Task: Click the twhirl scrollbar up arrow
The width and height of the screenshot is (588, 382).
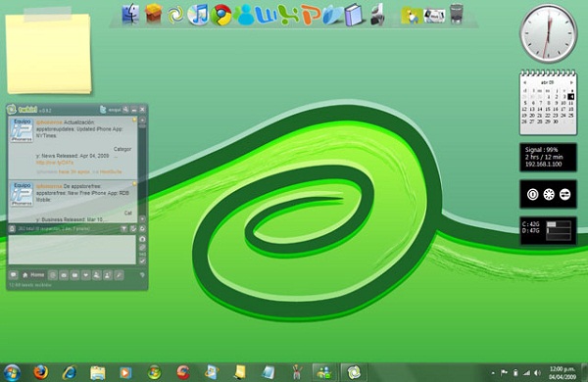Action: (142, 120)
